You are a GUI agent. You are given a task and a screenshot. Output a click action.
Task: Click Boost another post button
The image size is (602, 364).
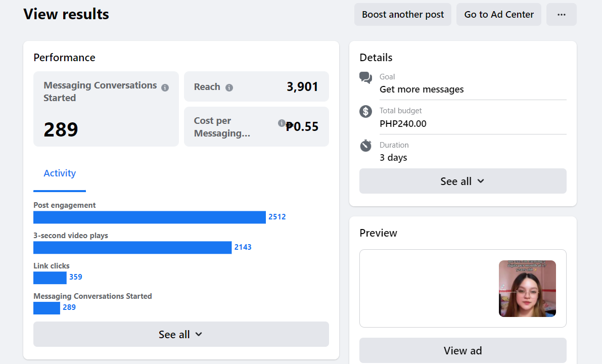pyautogui.click(x=403, y=15)
